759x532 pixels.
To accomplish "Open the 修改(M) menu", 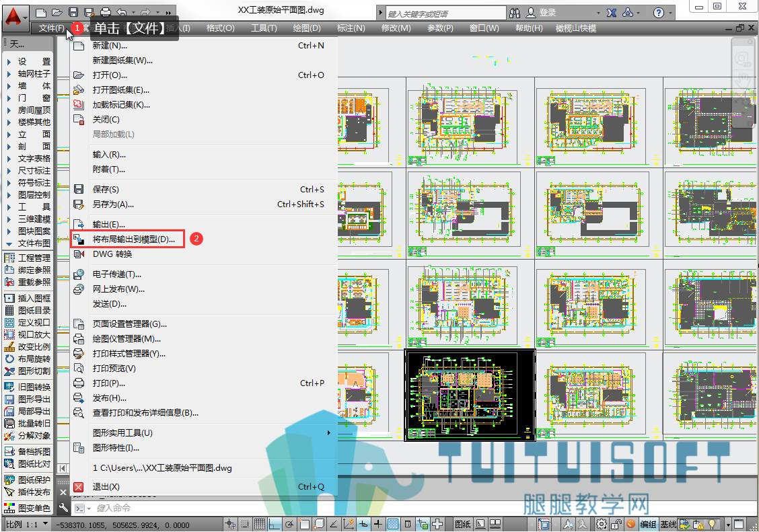I will point(396,28).
